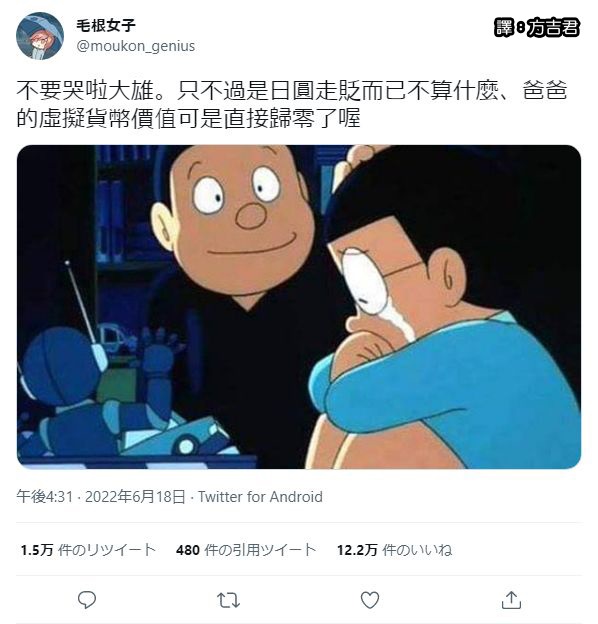This screenshot has width=598, height=624.
Task: Click the 午後4:31 timestamp
Action: click(45, 497)
